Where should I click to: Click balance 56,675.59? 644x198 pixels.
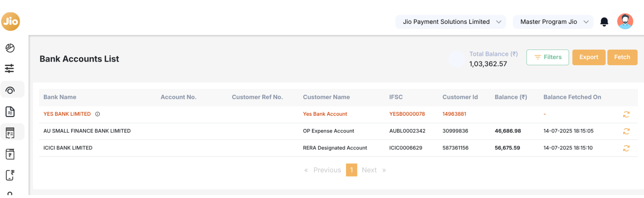pyautogui.click(x=507, y=148)
